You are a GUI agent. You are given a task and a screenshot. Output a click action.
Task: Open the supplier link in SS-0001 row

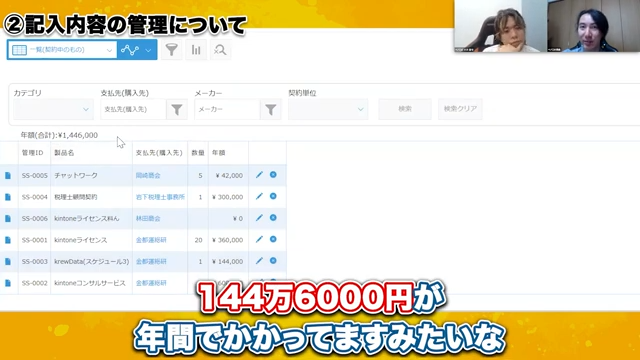[151, 240]
